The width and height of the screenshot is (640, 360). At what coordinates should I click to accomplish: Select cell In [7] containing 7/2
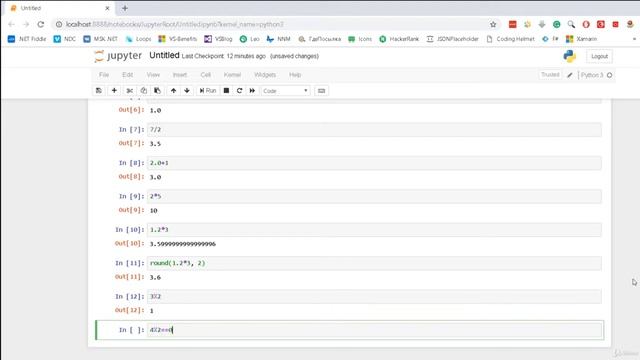coord(374,129)
